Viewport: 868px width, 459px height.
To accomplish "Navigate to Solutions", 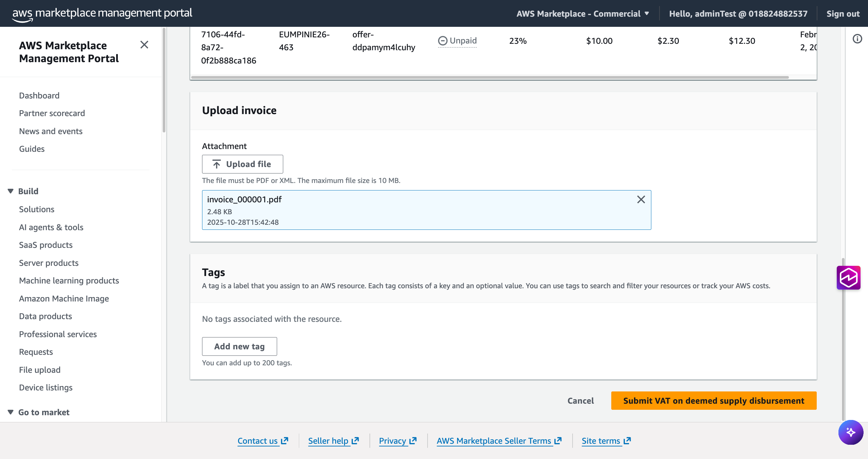I will pos(37,209).
